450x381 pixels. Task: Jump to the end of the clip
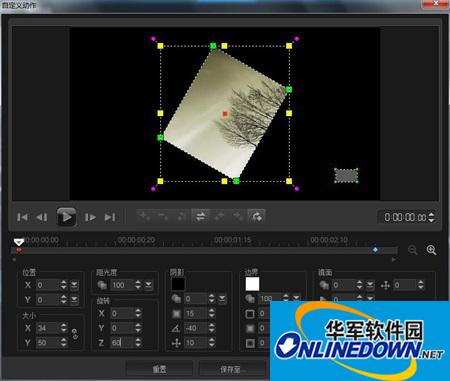[110, 217]
